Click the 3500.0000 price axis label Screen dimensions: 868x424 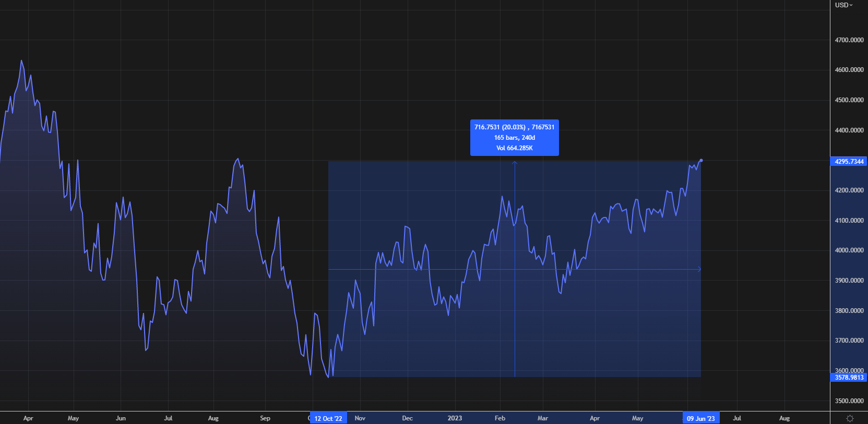click(849, 401)
